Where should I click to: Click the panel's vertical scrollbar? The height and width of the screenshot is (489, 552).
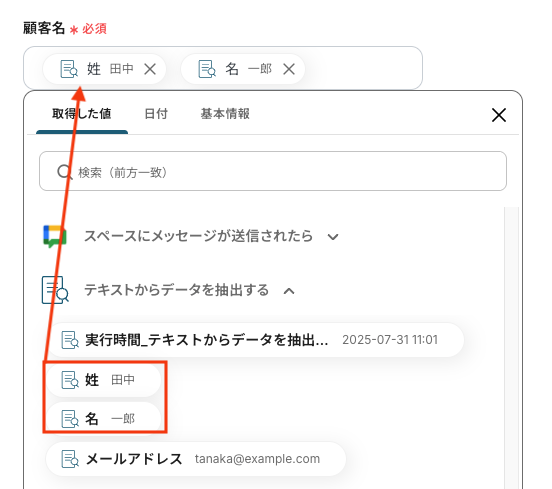pyautogui.click(x=512, y=347)
